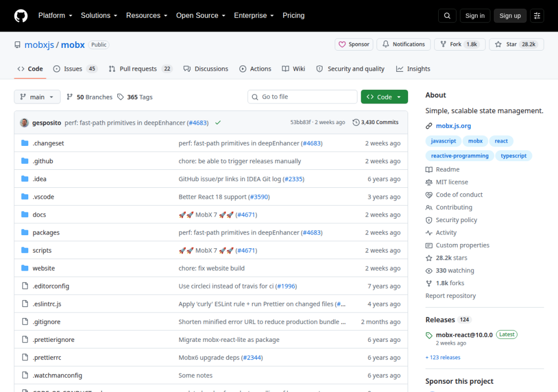This screenshot has height=392, width=558.
Task: Open the .prettierignore file
Action: 53,339
